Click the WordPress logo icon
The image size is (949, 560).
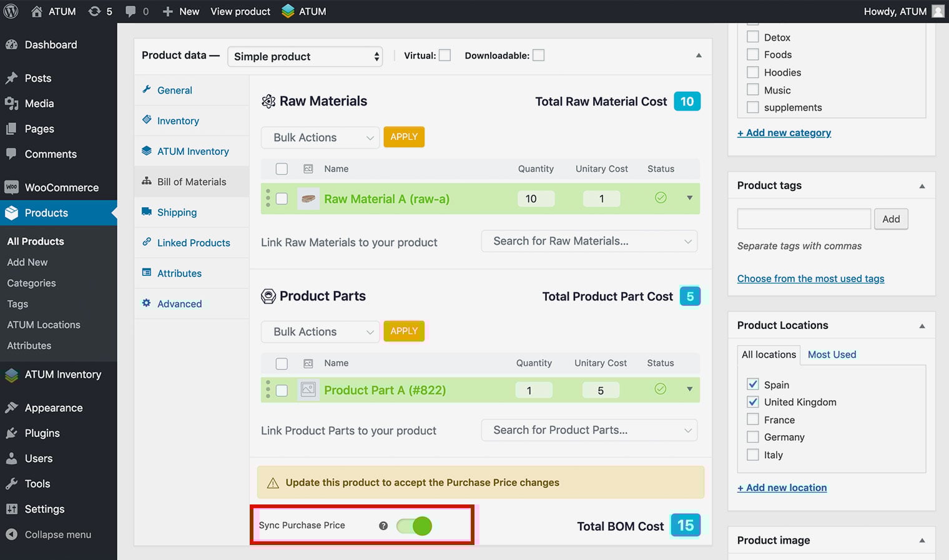[11, 11]
